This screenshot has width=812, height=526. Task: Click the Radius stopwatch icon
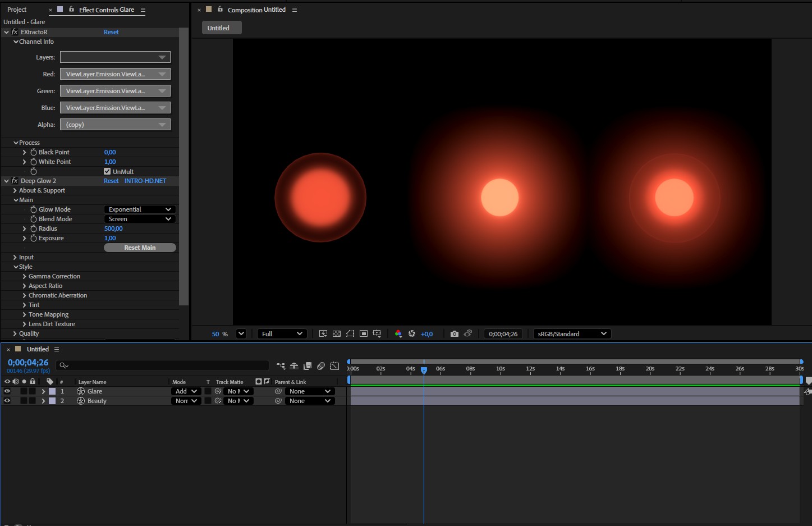coord(34,228)
